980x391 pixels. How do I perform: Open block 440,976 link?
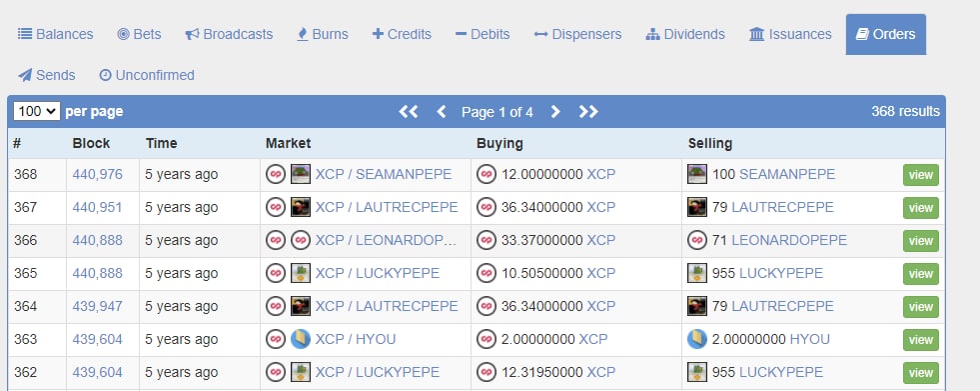98,174
